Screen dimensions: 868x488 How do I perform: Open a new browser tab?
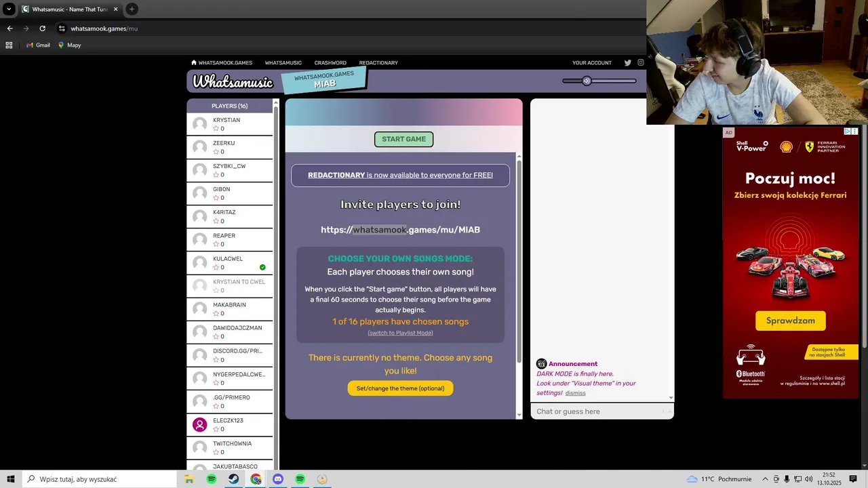coord(132,9)
